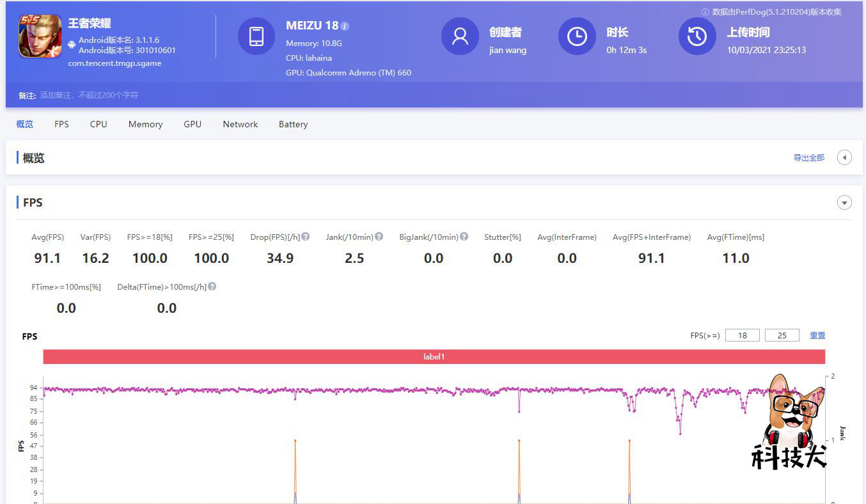This screenshot has width=866, height=504.
Task: Click the info icon next to MEIZU 18
Action: point(345,26)
